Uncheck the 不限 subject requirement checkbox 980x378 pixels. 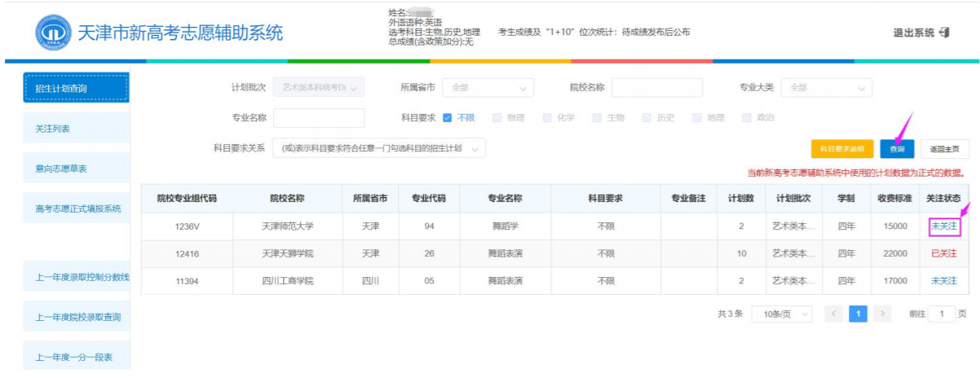[x=448, y=117]
